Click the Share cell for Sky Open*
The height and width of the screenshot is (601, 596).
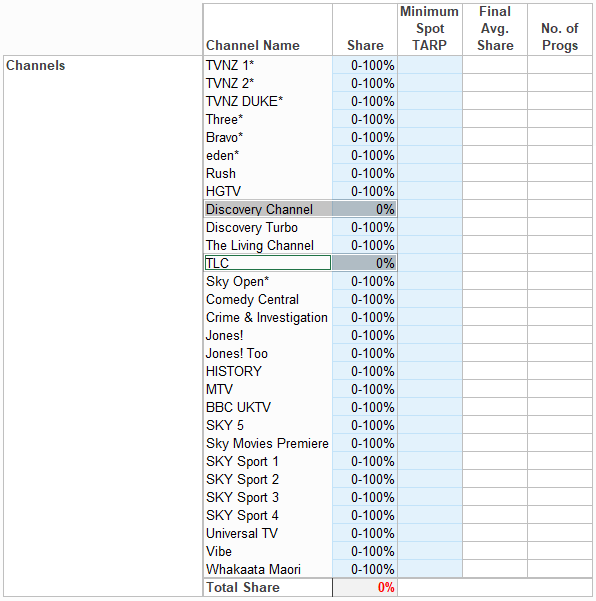click(x=365, y=281)
